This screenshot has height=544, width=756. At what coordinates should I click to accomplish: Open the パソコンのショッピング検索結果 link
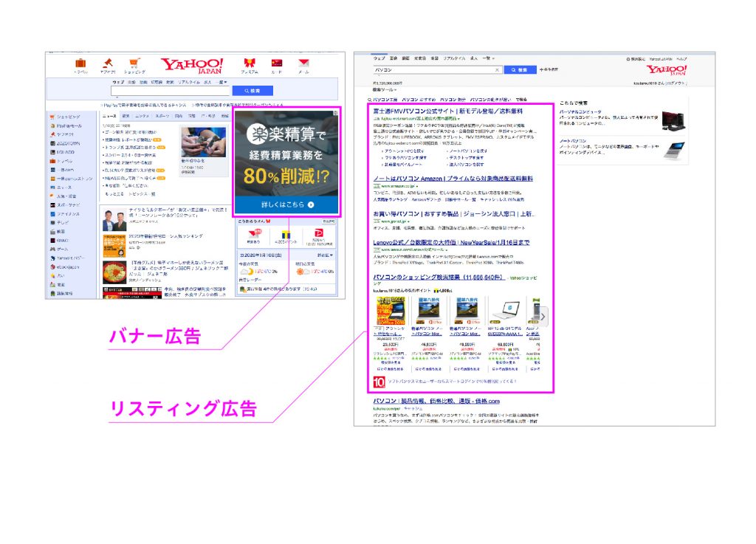(439, 277)
